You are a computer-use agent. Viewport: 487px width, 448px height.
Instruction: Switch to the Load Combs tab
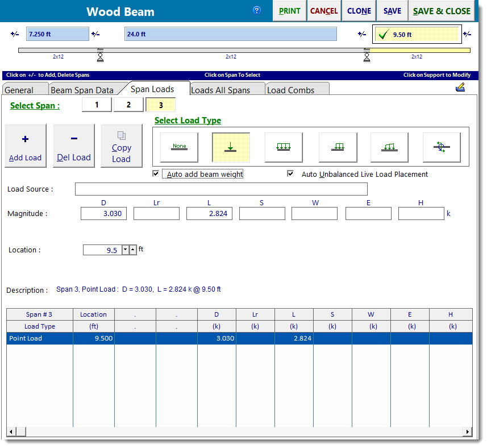click(x=290, y=90)
